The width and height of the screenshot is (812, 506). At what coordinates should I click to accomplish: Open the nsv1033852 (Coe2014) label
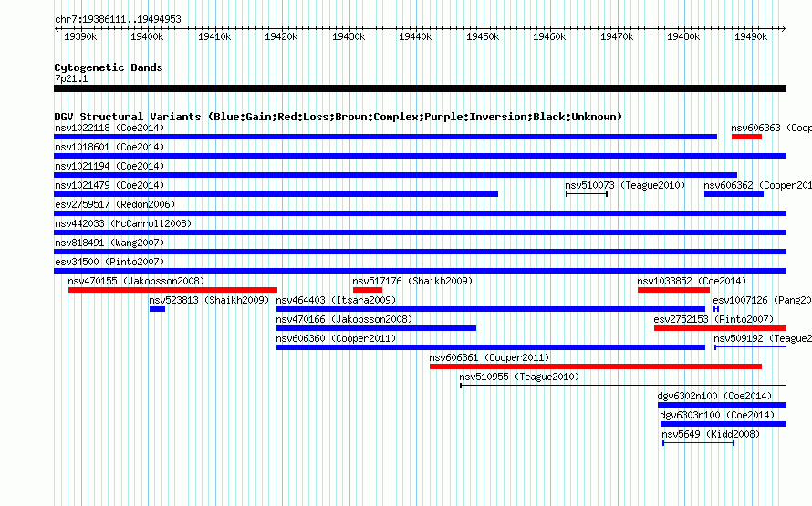coord(692,281)
